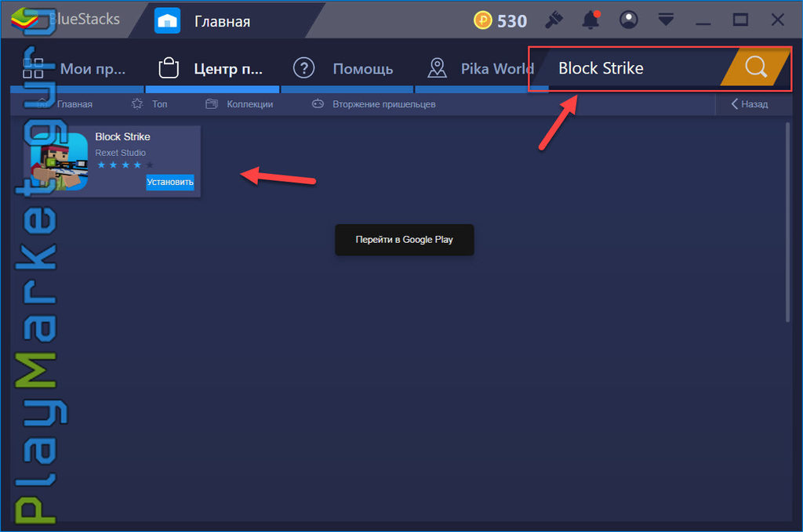
Task: Click the gamepad icon beside Вторжение пришельцев
Action: pos(318,104)
